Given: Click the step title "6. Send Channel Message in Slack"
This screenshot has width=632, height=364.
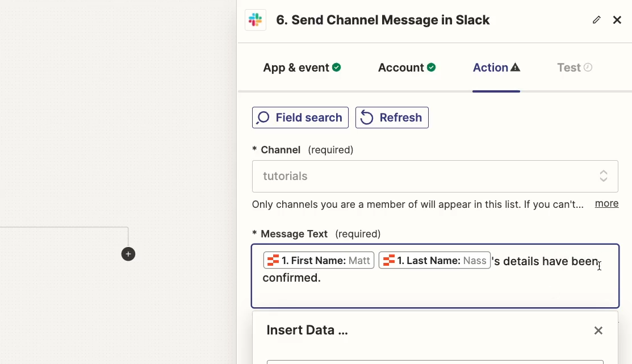Looking at the screenshot, I should pyautogui.click(x=383, y=20).
